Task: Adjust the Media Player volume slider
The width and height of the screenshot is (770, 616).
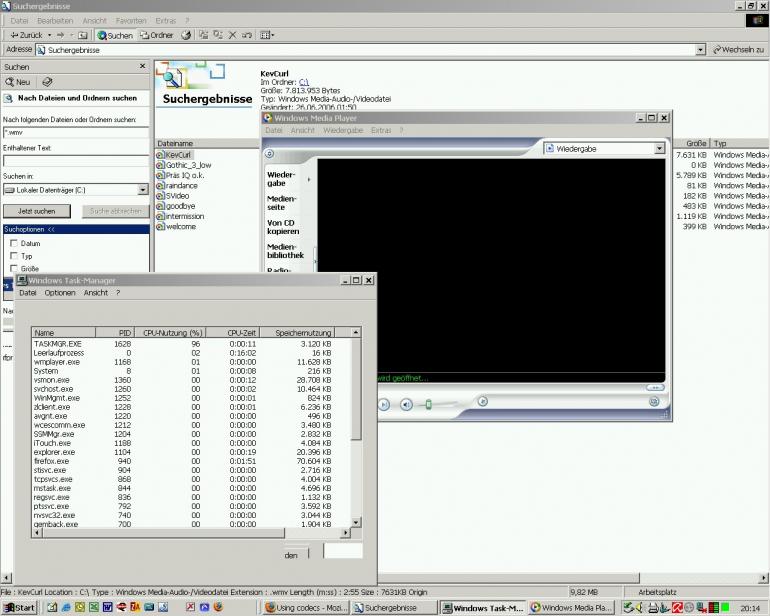Action: click(429, 404)
